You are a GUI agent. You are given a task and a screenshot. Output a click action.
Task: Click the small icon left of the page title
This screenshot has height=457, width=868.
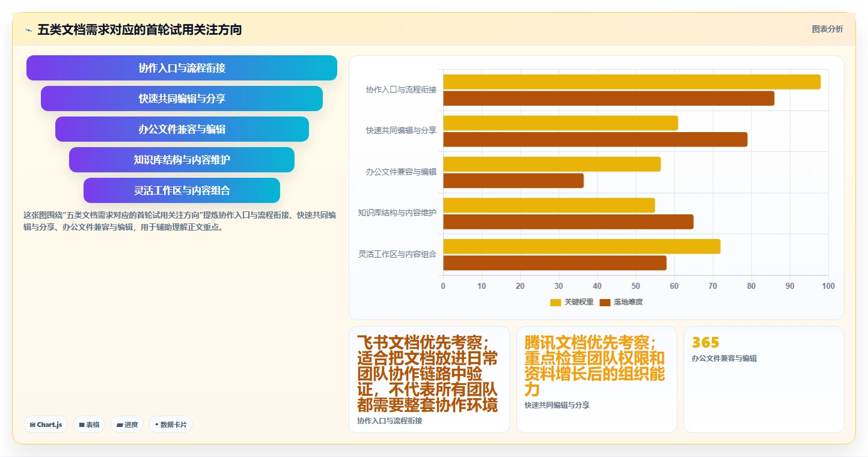[x=28, y=30]
